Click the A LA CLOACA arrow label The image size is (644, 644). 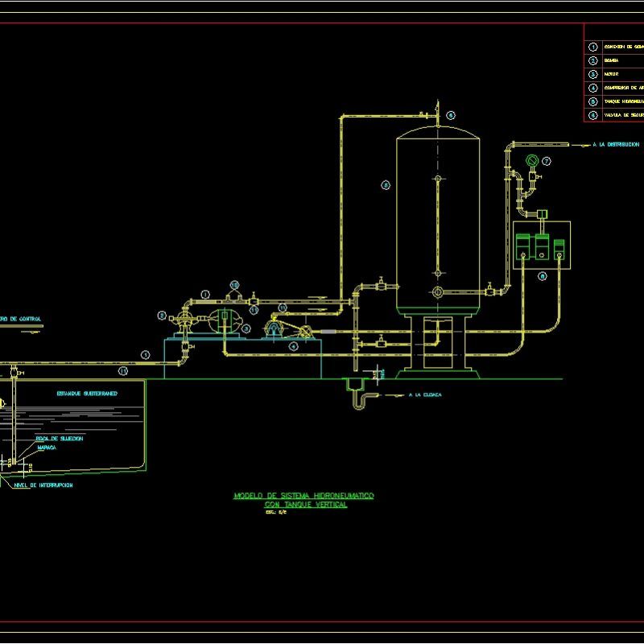point(423,395)
